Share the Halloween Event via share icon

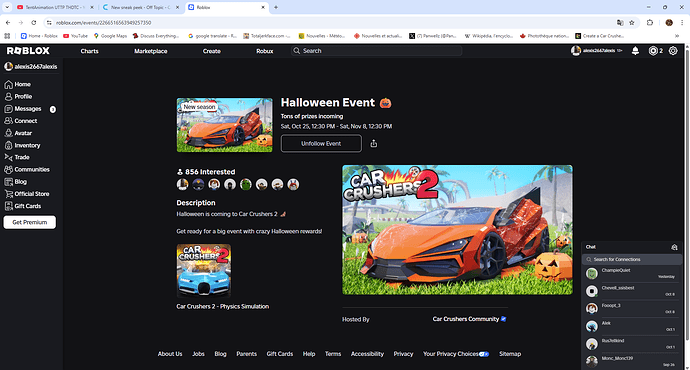click(x=374, y=143)
